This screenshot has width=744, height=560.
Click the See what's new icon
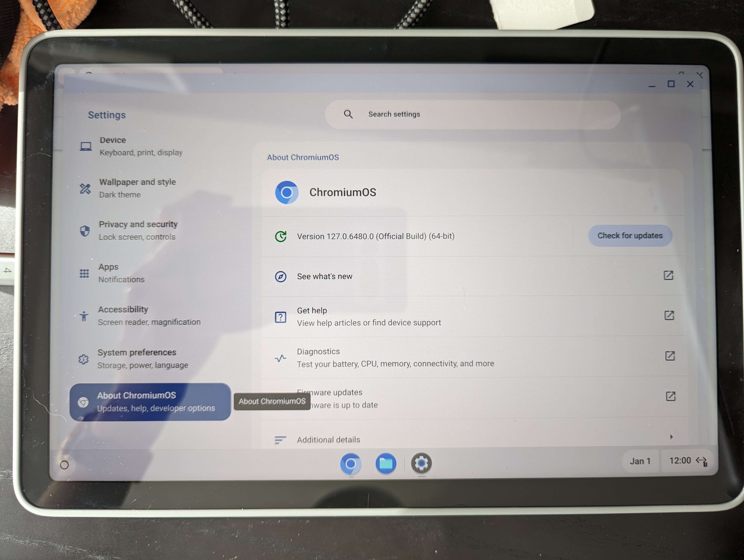click(x=280, y=276)
